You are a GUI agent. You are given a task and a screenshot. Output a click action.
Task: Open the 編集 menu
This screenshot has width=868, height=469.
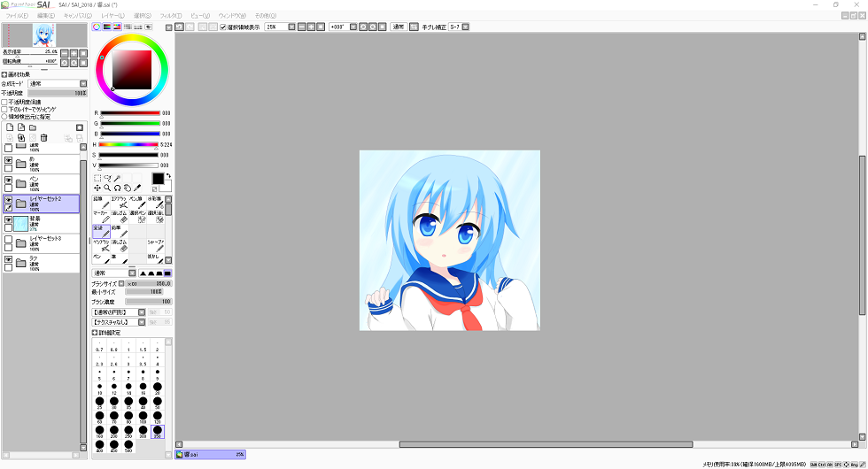point(46,16)
